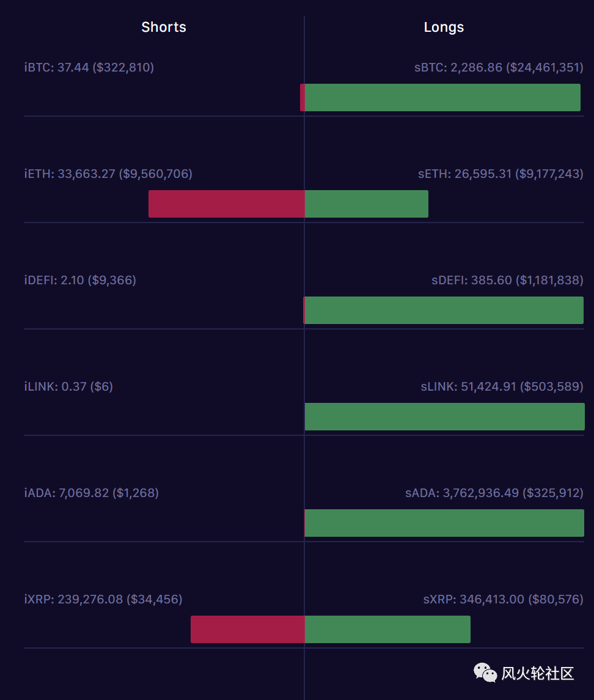The width and height of the screenshot is (594, 700).
Task: Click the green sETH long bar
Action: coord(367,204)
